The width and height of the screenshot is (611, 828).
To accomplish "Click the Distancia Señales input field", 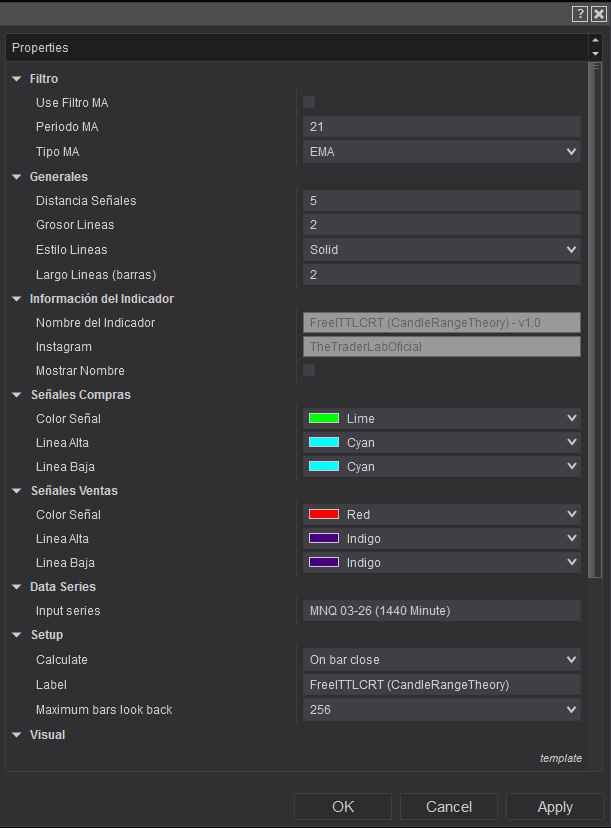I will [x=441, y=201].
